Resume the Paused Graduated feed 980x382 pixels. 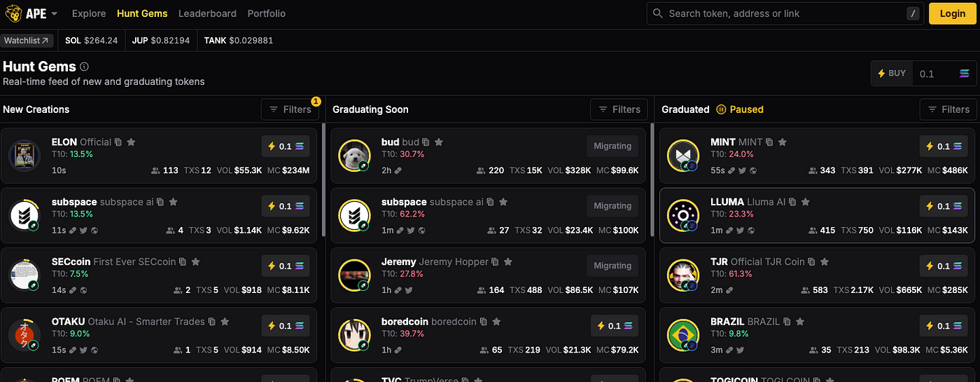[x=740, y=109]
